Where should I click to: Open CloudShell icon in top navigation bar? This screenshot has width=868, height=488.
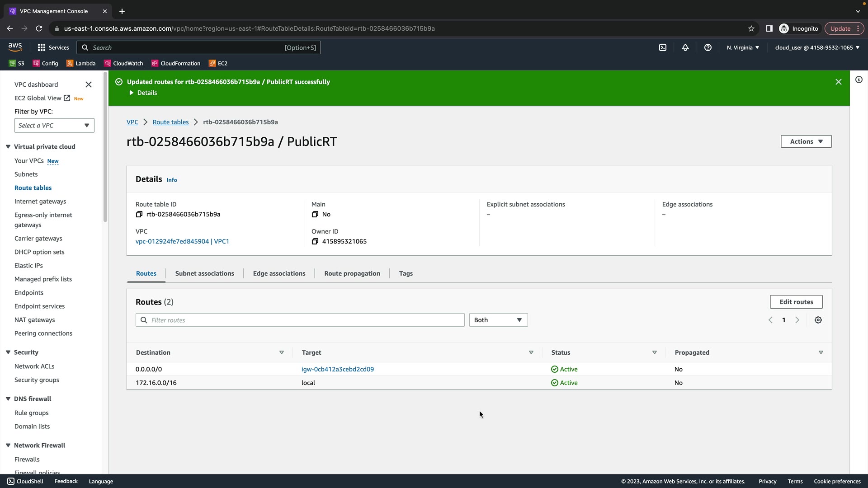pos(663,47)
